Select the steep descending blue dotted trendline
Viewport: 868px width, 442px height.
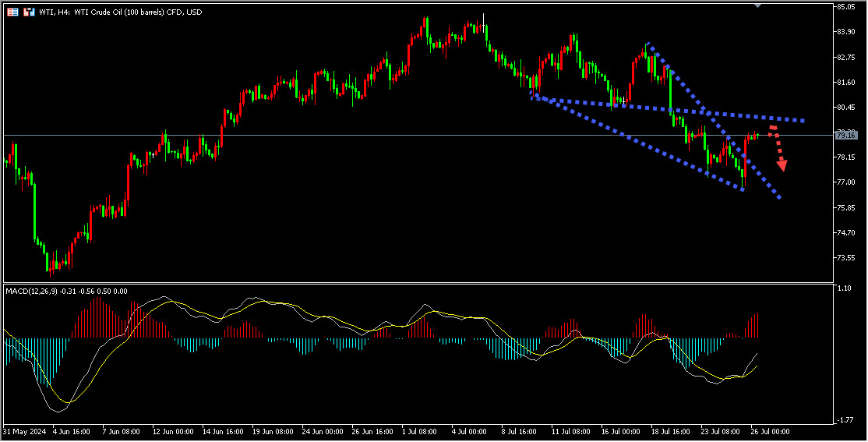713,121
